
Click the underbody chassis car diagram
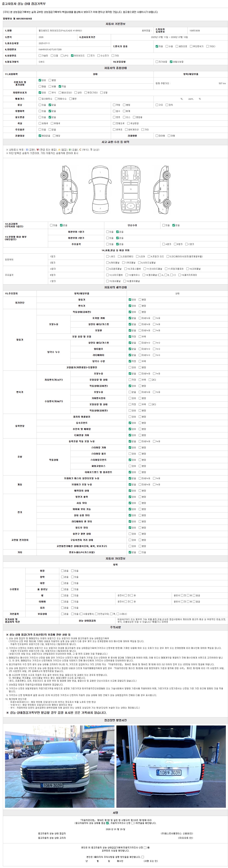131,190
